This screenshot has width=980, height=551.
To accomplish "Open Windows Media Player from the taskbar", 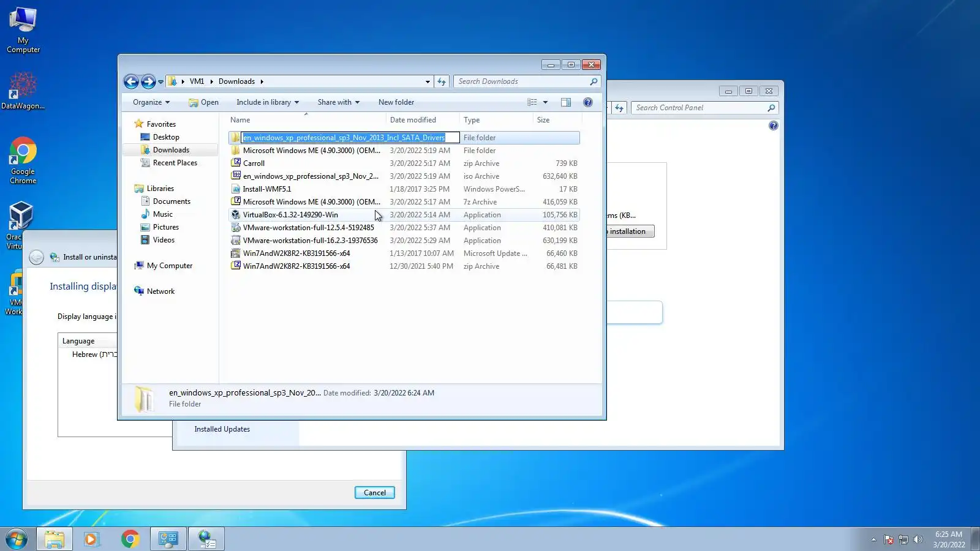I will point(92,539).
